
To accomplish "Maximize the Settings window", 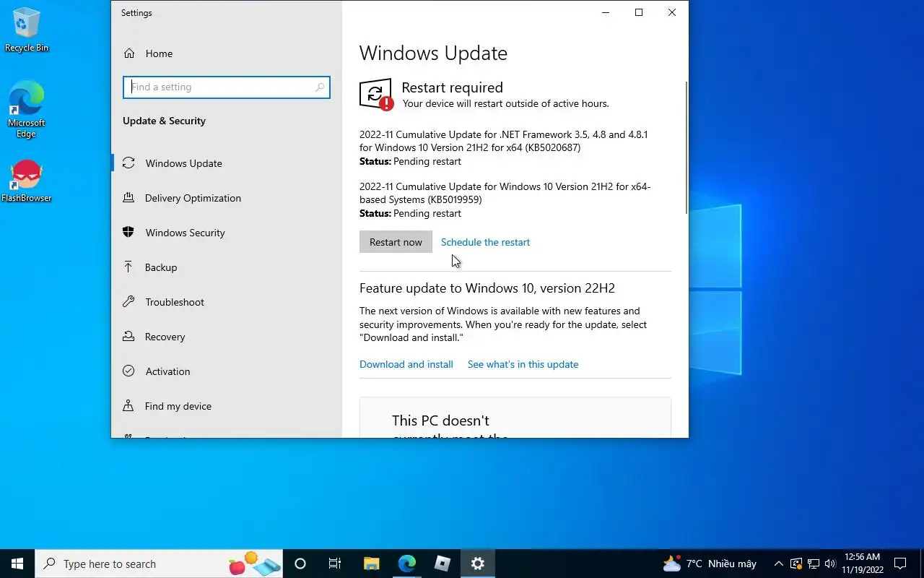I will coord(639,12).
